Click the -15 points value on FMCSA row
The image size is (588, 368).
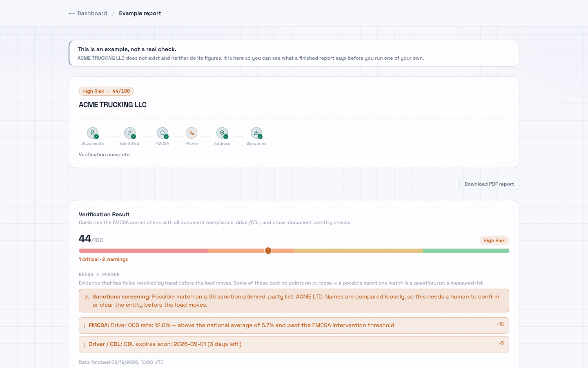coord(500,324)
